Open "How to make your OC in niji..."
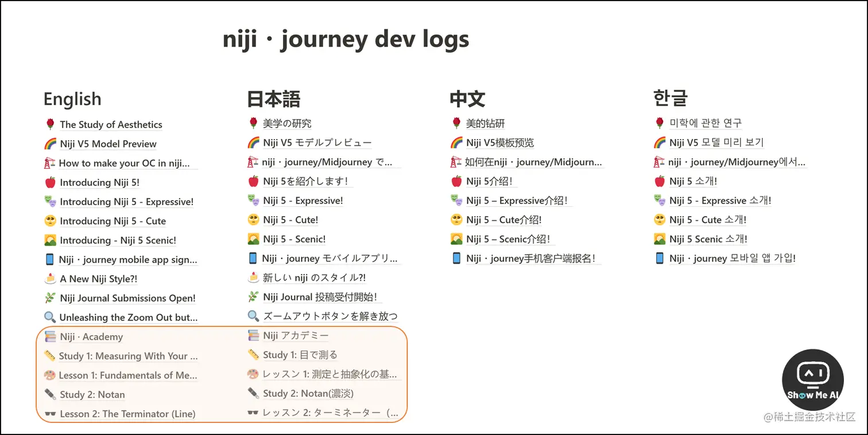Image resolution: width=868 pixels, height=435 pixels. pos(124,163)
